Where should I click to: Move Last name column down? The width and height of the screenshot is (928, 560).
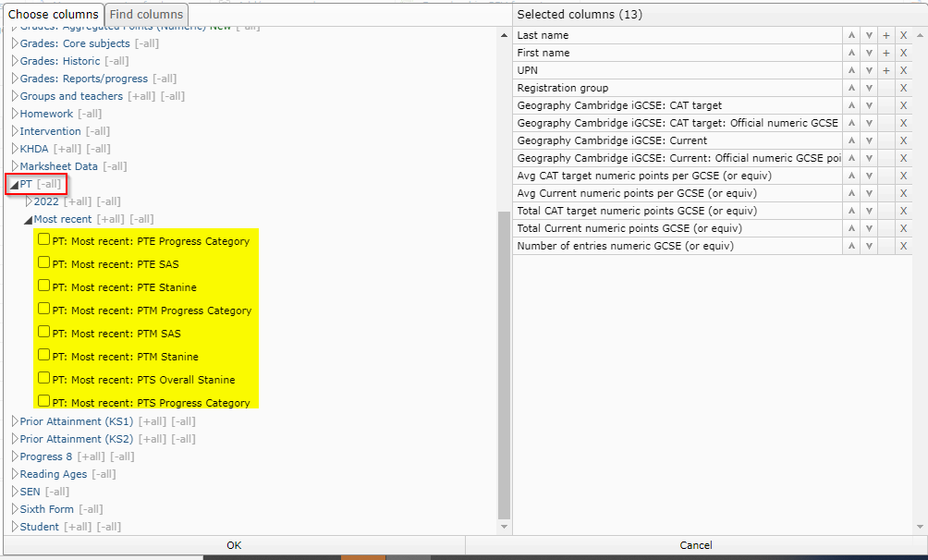[x=869, y=35]
